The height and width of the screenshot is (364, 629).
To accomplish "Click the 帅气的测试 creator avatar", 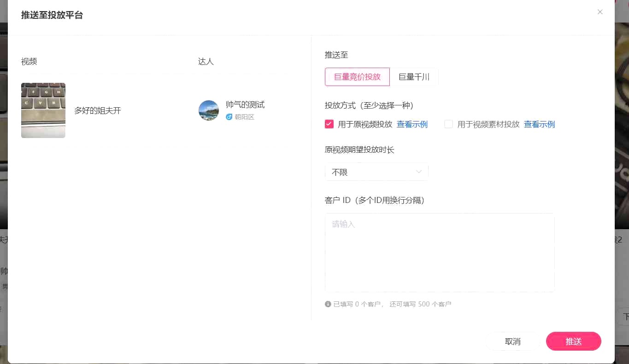I will coord(208,110).
